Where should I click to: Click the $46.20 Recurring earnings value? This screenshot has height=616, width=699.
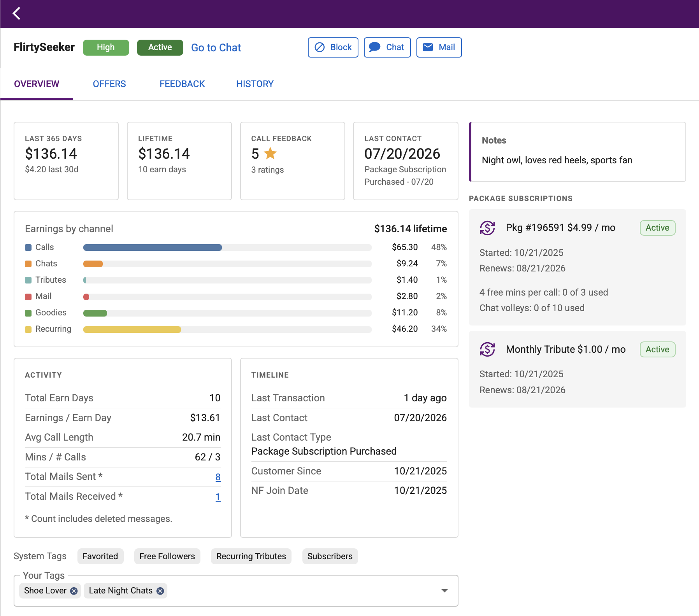tap(405, 329)
